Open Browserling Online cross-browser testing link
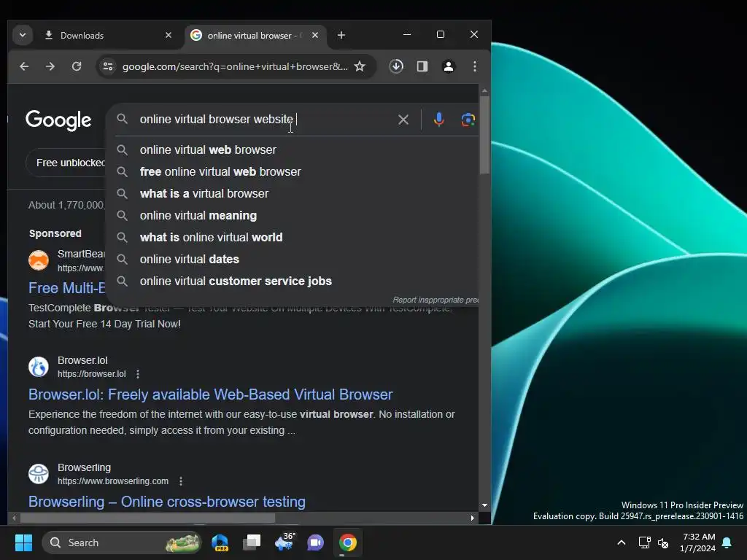 tap(167, 502)
